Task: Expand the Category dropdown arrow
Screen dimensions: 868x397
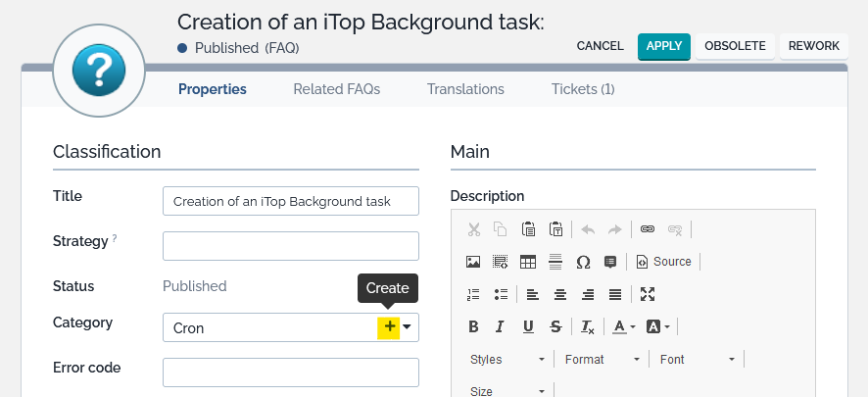Action: pyautogui.click(x=407, y=326)
